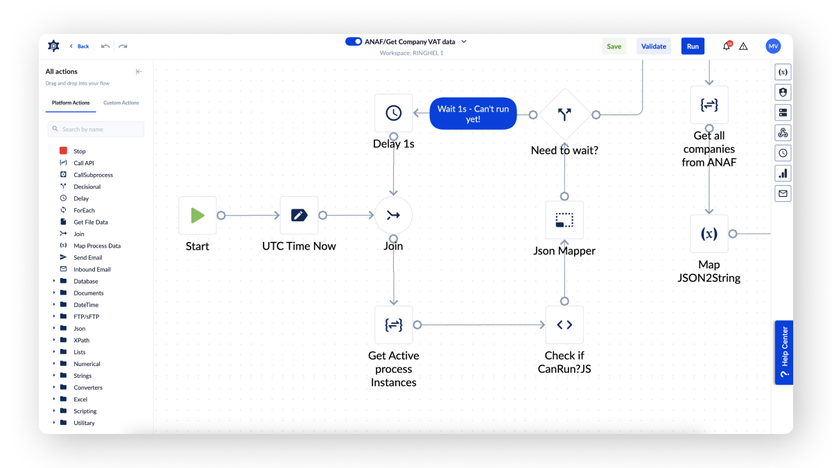This screenshot has width=832, height=468.
Task: Click the Validate button
Action: pos(653,46)
